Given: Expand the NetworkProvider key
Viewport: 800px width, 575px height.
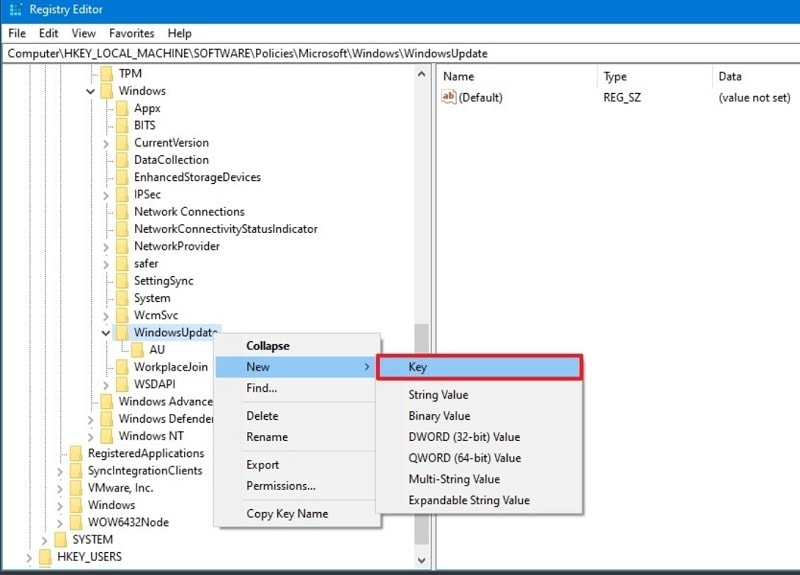Looking at the screenshot, I should 106,247.
